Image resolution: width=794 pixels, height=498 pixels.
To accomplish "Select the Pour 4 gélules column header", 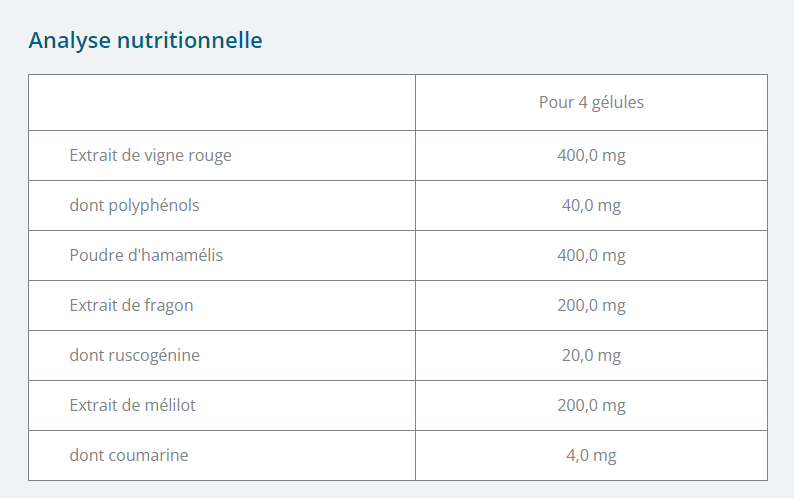I will (x=591, y=102).
